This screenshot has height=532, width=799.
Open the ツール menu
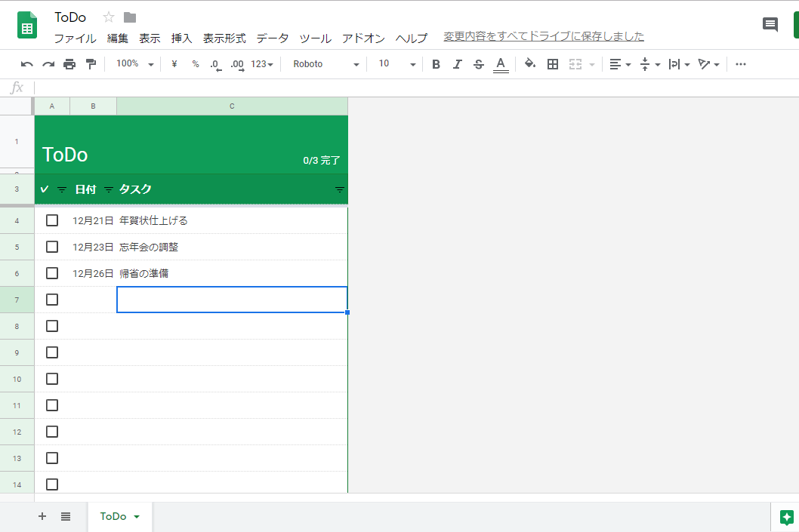tap(316, 38)
